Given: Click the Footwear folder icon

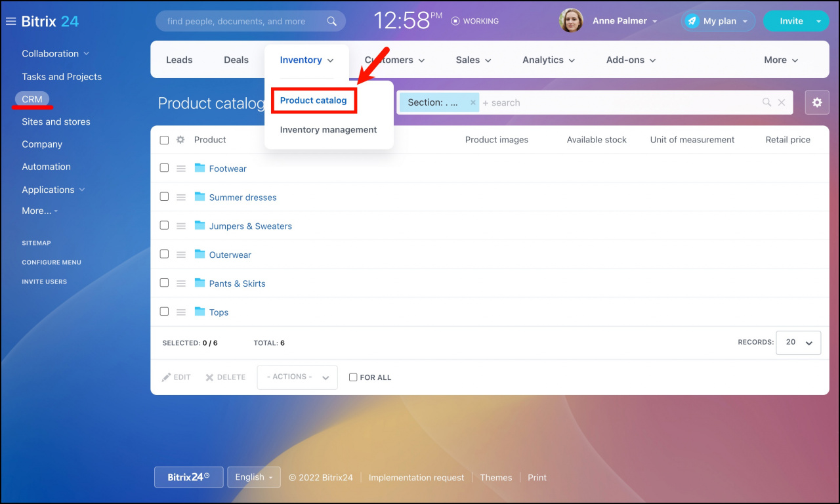Looking at the screenshot, I should click(x=200, y=168).
